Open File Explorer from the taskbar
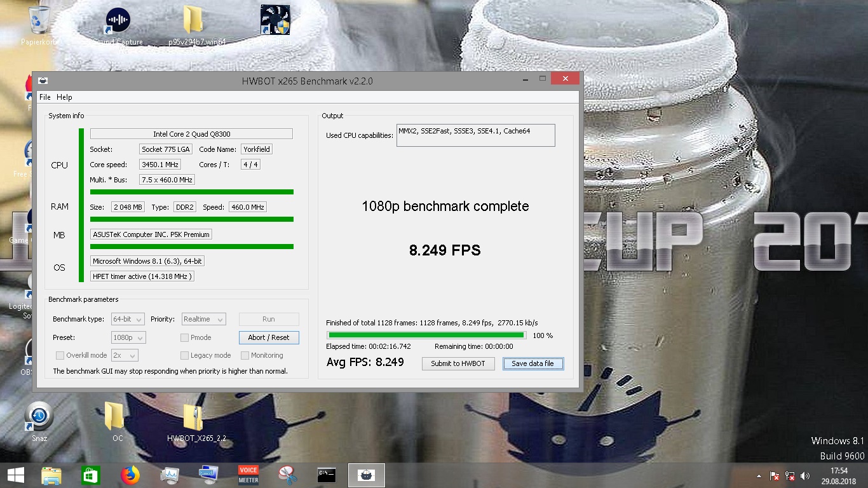 pos(51,475)
